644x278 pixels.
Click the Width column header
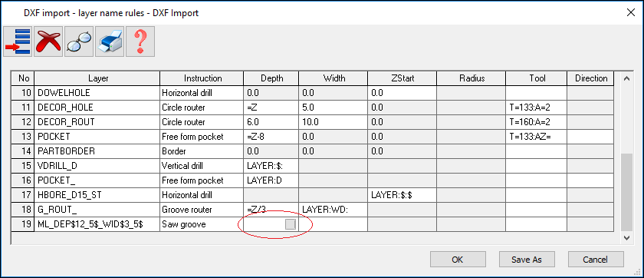[333, 78]
